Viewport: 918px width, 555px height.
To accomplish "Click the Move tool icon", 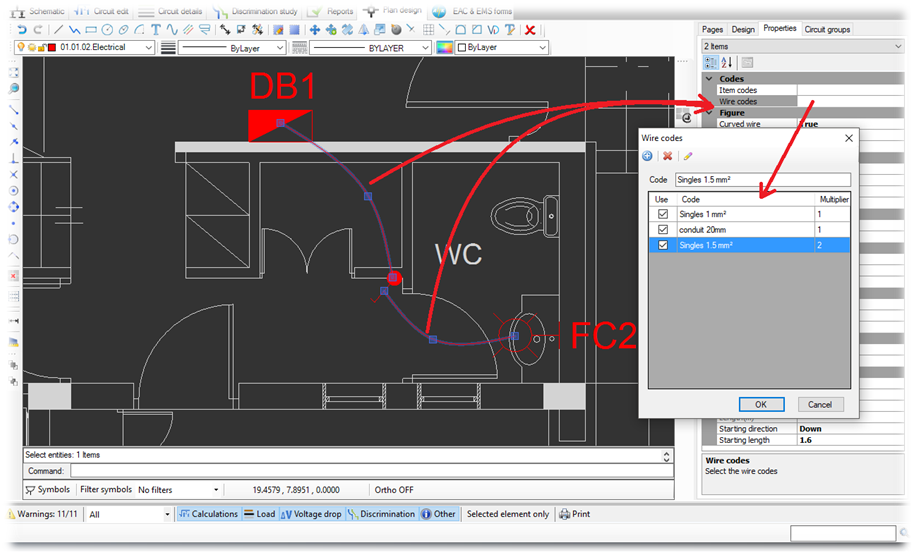I will point(314,29).
